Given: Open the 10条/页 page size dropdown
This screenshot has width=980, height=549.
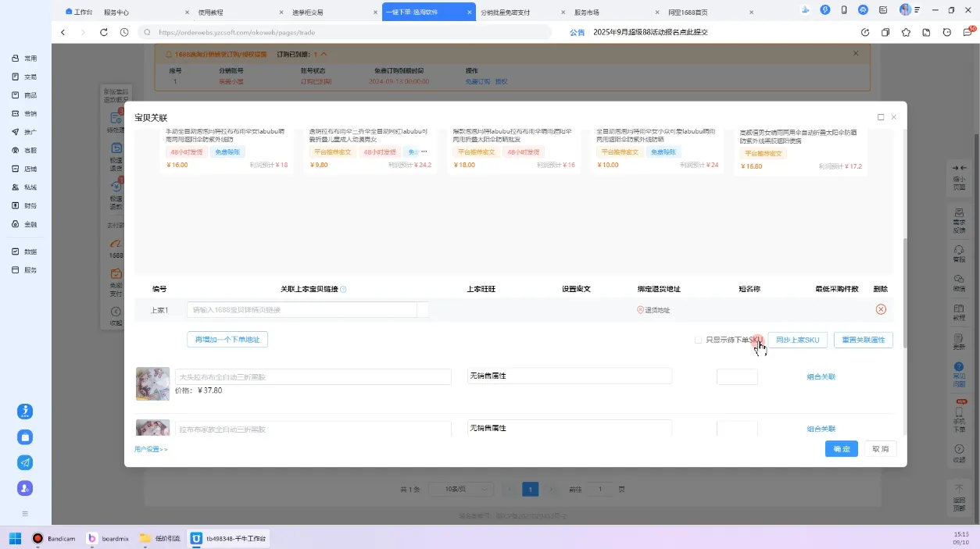Looking at the screenshot, I should [461, 488].
